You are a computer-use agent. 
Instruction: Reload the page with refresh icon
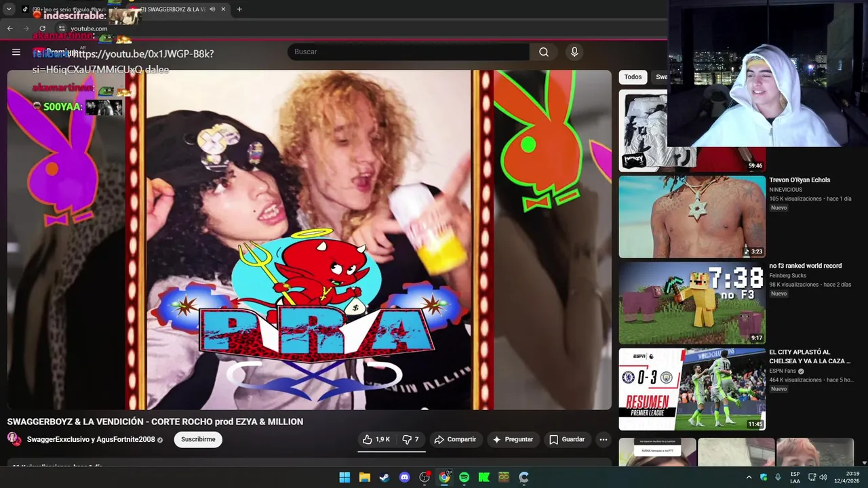[42, 28]
